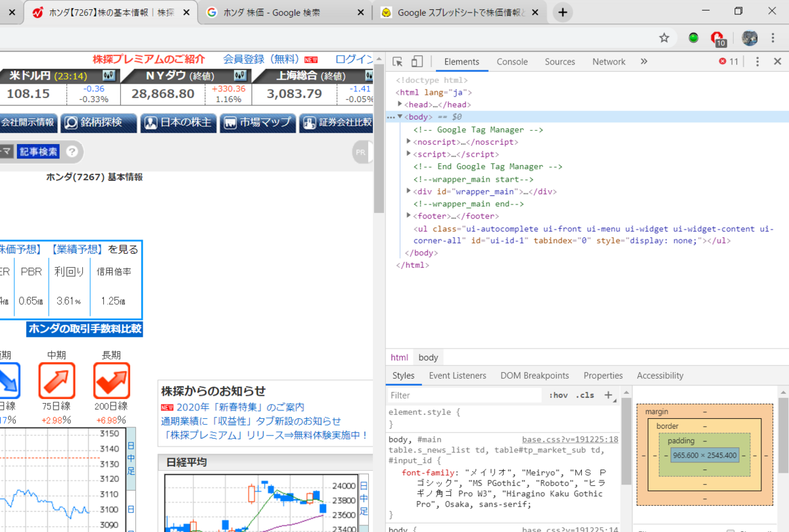Open the 日本の株主 menu button
Screen dimensions: 789x532
pos(179,122)
